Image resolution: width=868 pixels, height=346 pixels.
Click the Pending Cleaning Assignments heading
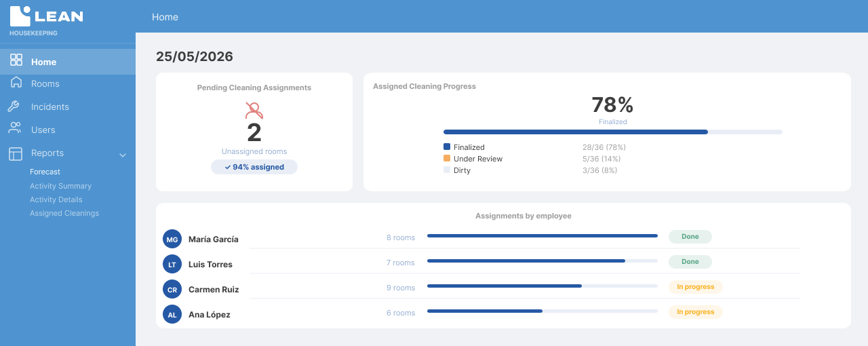click(x=254, y=88)
